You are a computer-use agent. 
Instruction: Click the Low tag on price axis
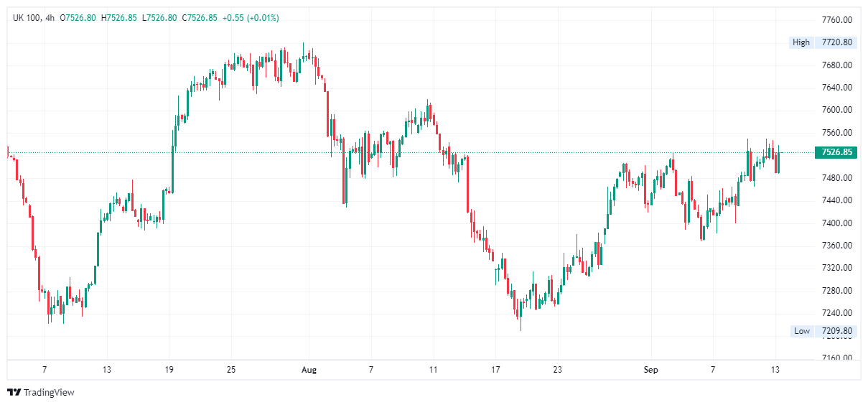click(802, 331)
